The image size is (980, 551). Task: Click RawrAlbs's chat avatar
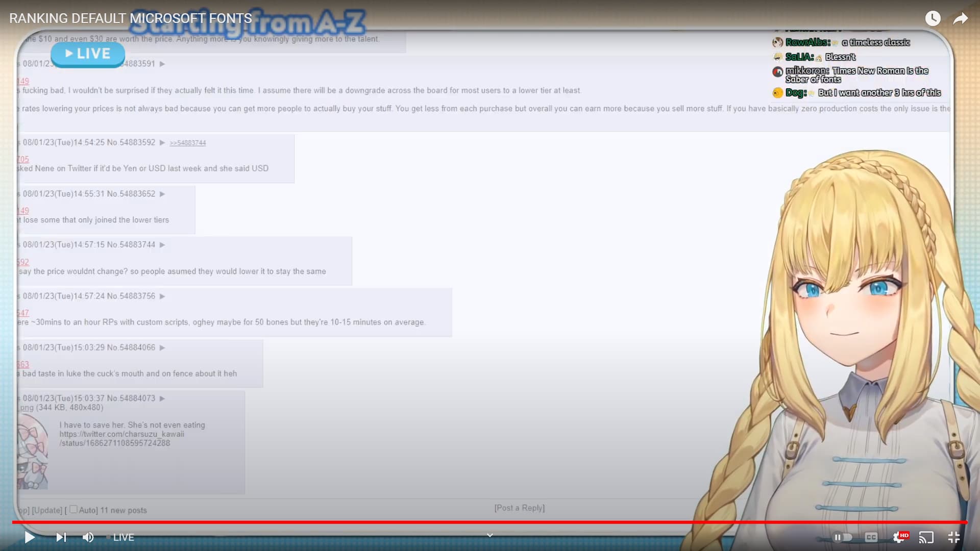(x=777, y=42)
